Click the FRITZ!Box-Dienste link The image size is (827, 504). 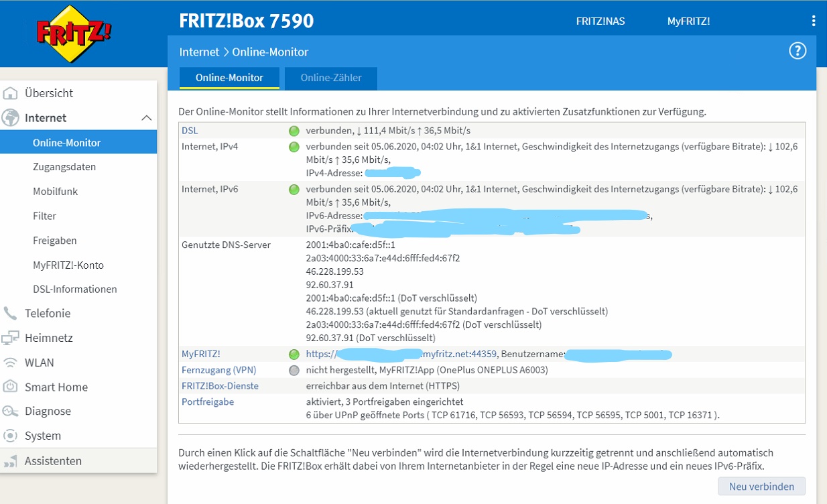click(x=220, y=386)
